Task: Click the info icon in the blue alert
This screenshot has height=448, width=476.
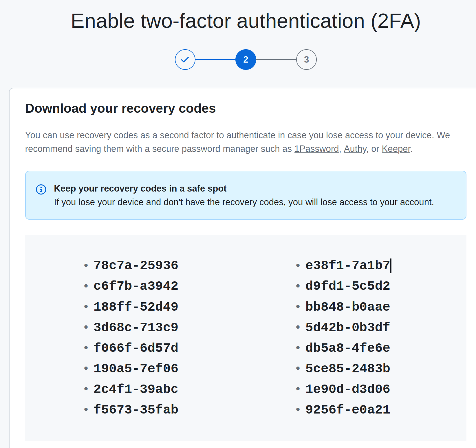Action: tap(41, 190)
